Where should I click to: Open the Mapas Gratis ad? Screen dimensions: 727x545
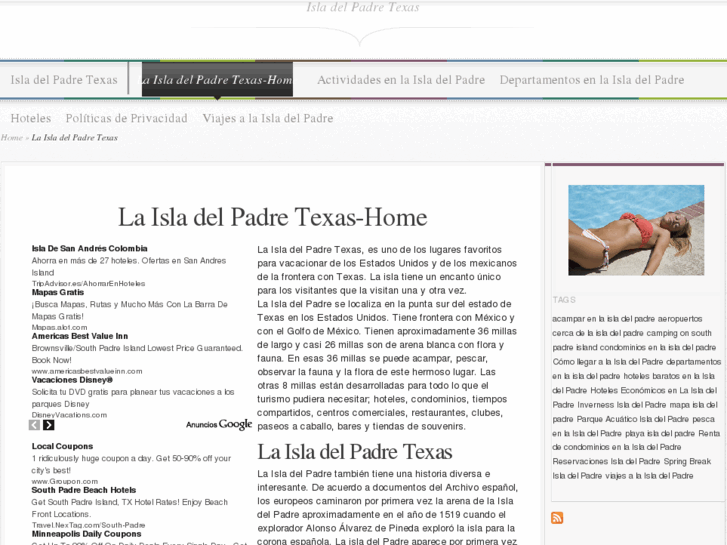tap(58, 292)
